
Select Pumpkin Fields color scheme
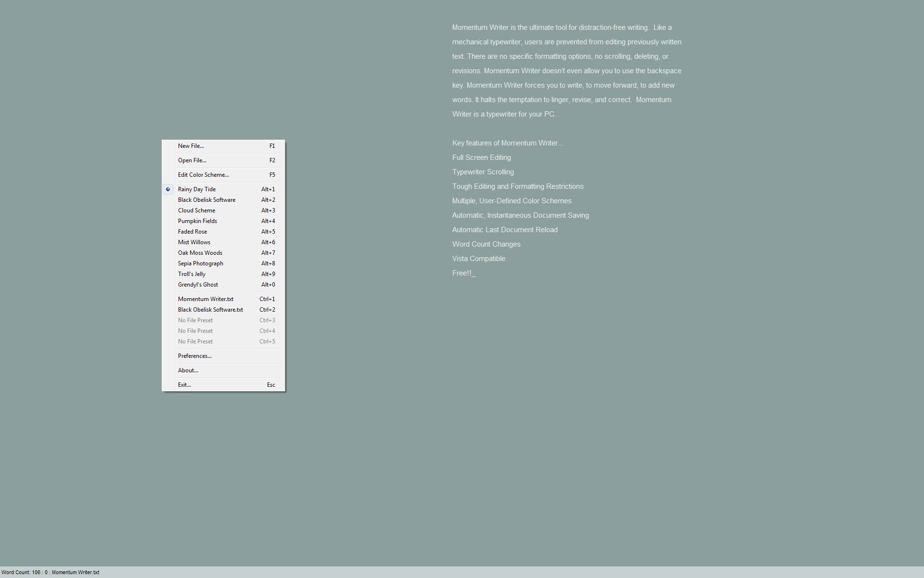197,221
